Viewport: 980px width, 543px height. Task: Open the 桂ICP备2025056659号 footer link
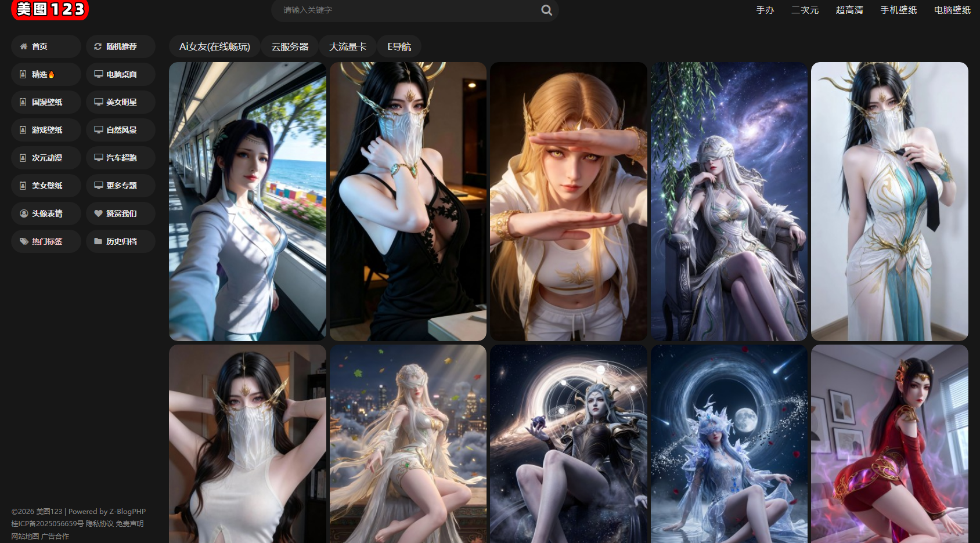click(48, 524)
